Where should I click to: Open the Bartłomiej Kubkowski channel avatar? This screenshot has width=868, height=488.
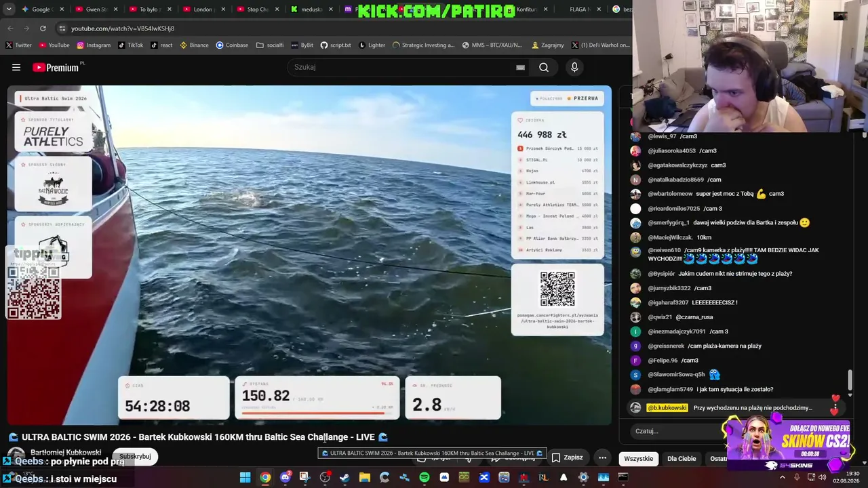tap(16, 456)
